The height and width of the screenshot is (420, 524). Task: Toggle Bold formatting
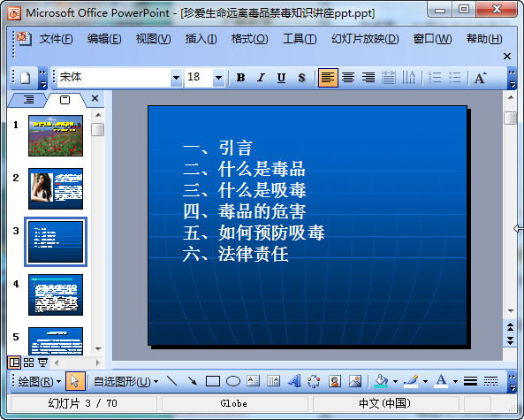240,78
